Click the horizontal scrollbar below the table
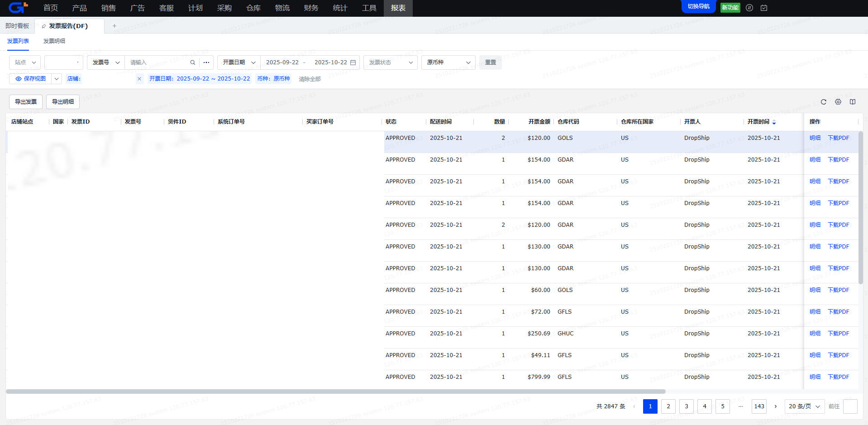This screenshot has width=868, height=425. [x=335, y=392]
